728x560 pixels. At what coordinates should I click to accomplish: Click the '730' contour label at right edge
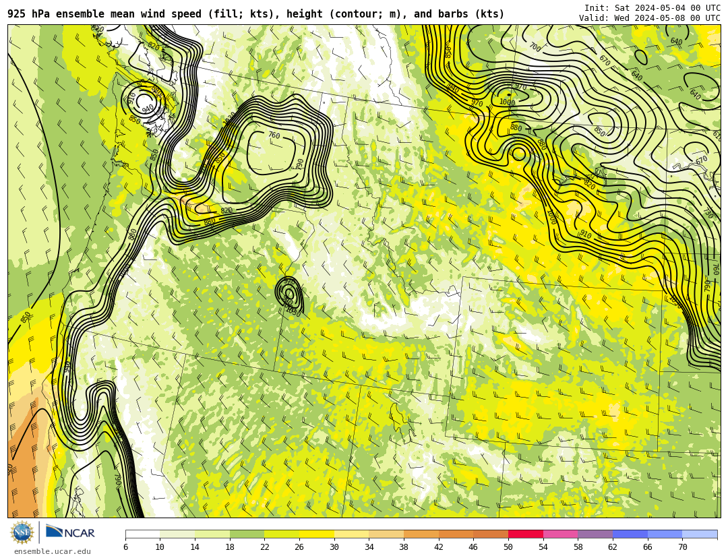point(708,213)
